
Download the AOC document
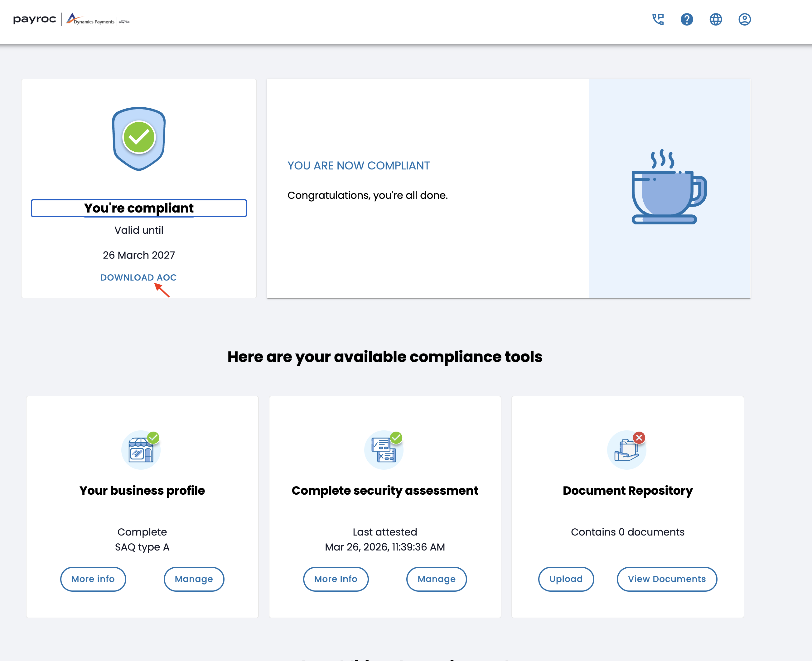coord(138,277)
